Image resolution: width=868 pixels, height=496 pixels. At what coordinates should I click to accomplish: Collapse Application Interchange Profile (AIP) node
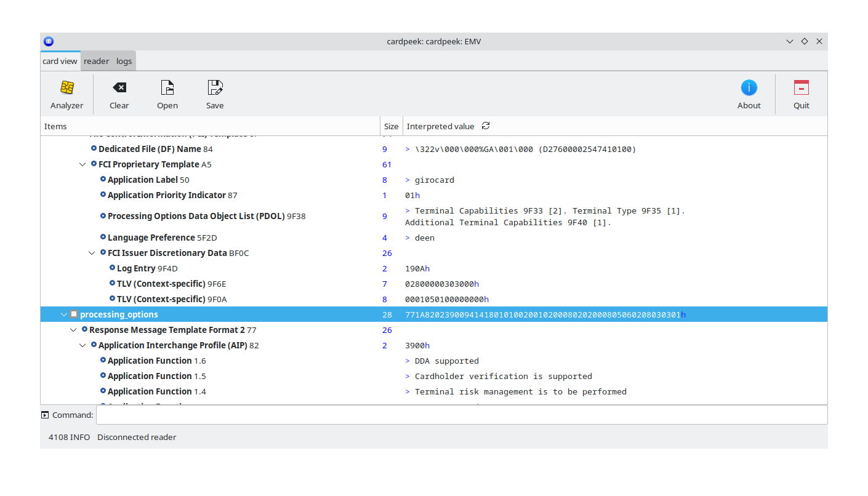click(82, 346)
